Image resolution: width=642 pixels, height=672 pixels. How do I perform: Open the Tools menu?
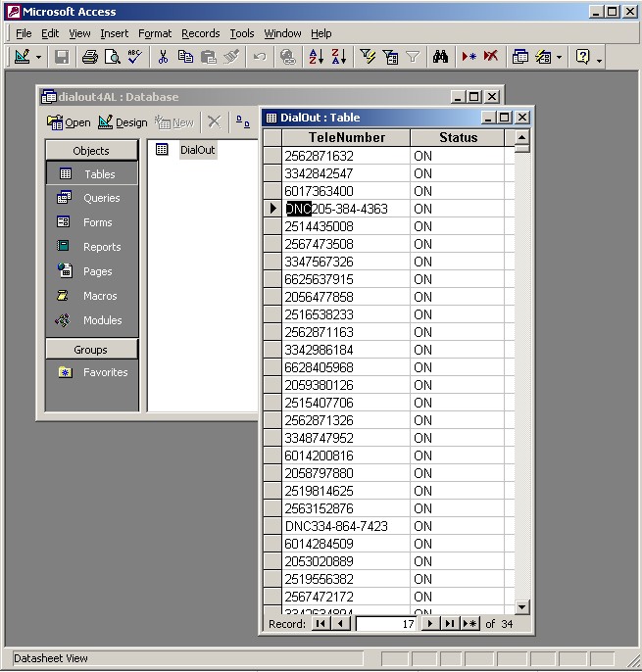(242, 33)
